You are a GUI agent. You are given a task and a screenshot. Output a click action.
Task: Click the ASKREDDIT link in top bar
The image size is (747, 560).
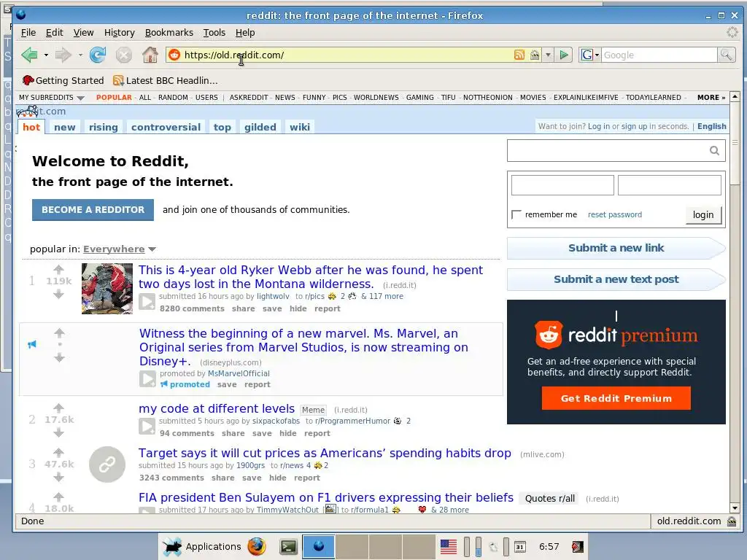(249, 97)
